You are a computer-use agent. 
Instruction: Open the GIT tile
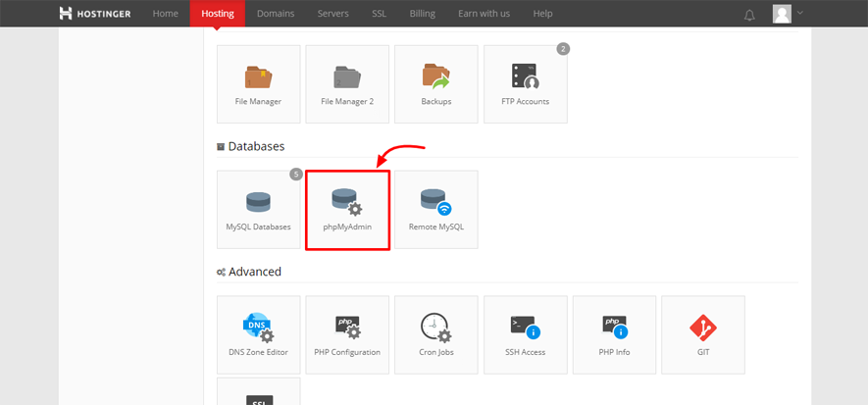(x=703, y=334)
